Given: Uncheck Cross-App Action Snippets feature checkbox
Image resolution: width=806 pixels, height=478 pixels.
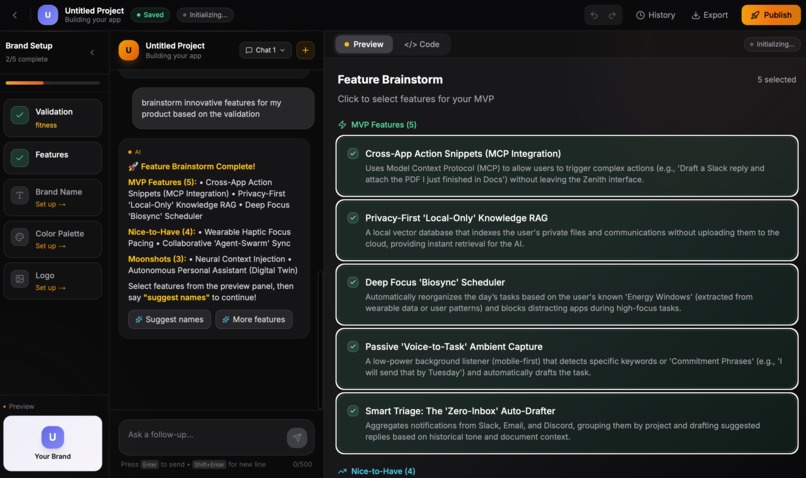Looking at the screenshot, I should pos(353,153).
